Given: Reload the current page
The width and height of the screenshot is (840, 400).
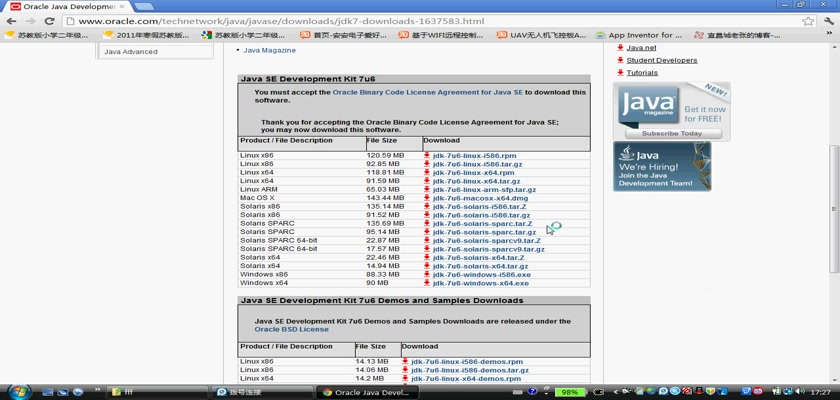Looking at the screenshot, I should click(x=49, y=21).
